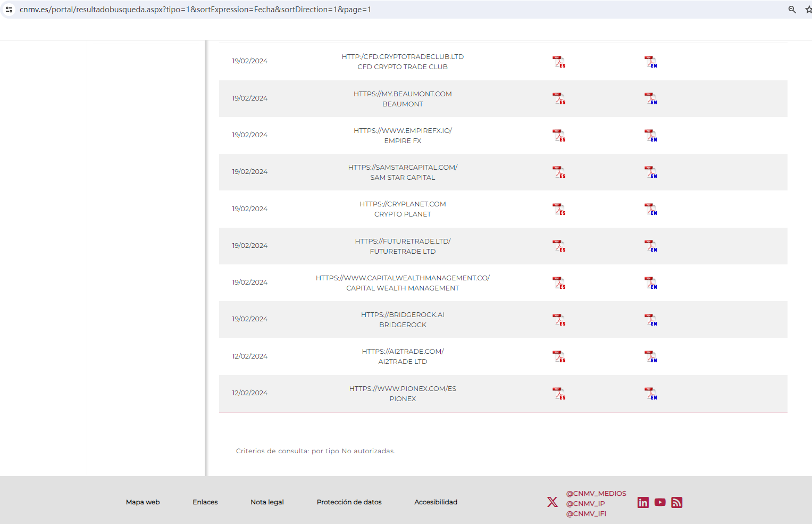Open Spanish PDF for AI2Trade Ltd
The width and height of the screenshot is (812, 524).
click(559, 356)
